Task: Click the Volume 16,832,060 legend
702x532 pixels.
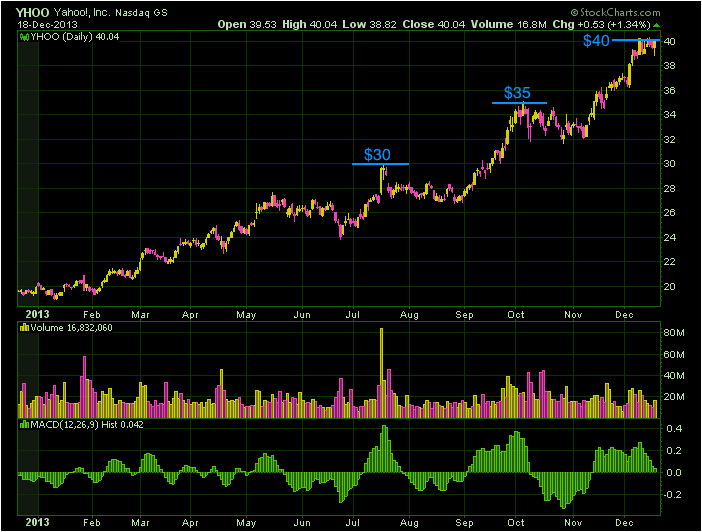Action: [71, 328]
